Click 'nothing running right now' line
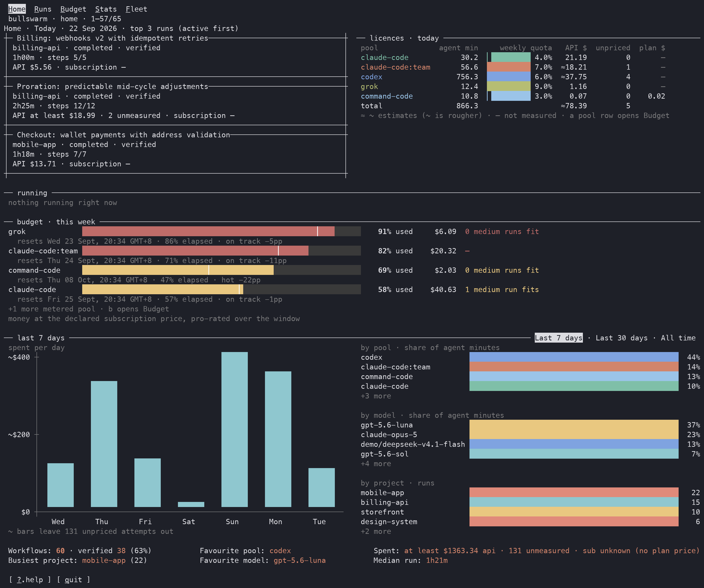This screenshot has width=704, height=588. pyautogui.click(x=63, y=202)
